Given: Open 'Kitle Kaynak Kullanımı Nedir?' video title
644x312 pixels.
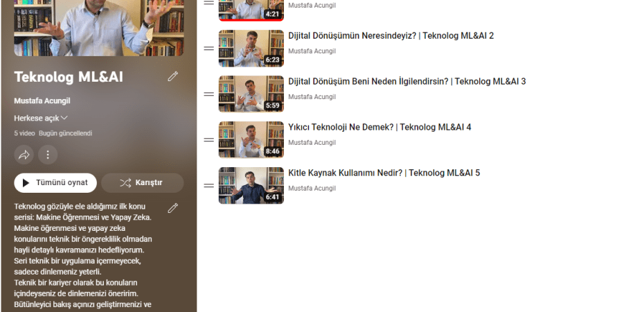Looking at the screenshot, I should pos(384,173).
